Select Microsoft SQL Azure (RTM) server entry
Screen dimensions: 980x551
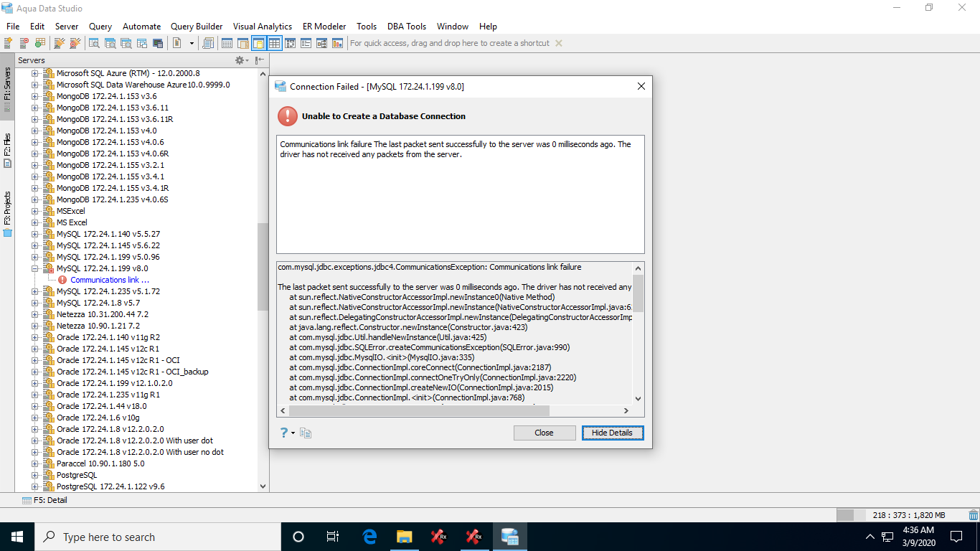(128, 73)
